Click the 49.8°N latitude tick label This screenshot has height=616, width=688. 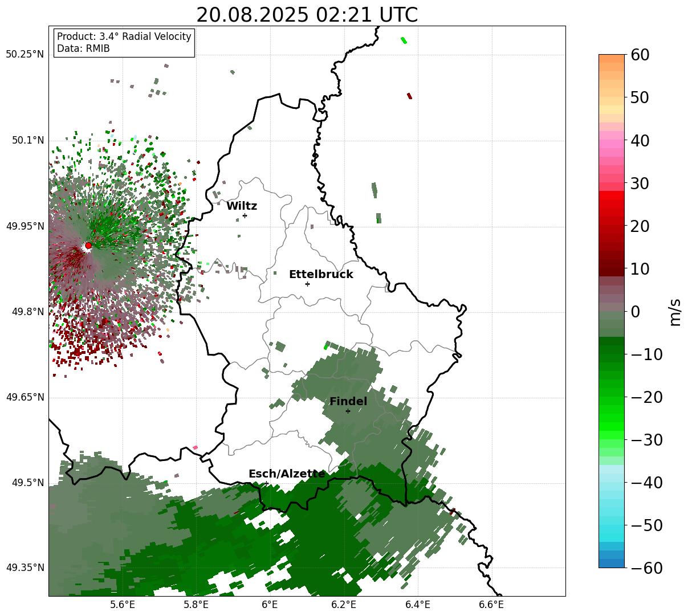pyautogui.click(x=27, y=312)
